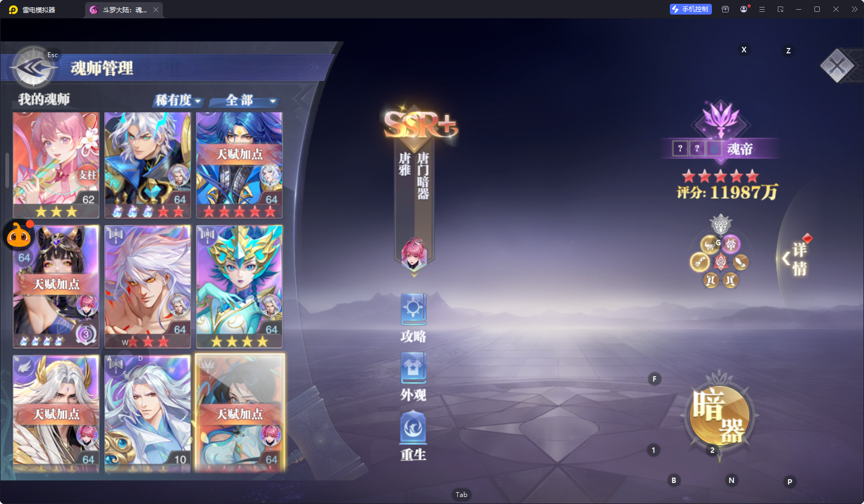
Task: Click the purple lotus 魂帝 rank emblem
Action: pos(721,120)
